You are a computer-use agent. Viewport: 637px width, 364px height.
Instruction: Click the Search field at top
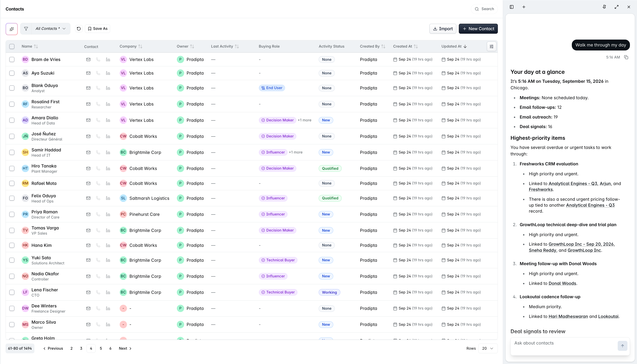point(484,9)
